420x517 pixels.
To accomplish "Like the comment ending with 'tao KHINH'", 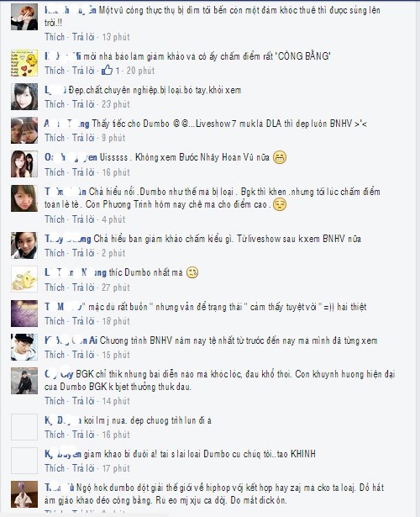I will 55,468.
